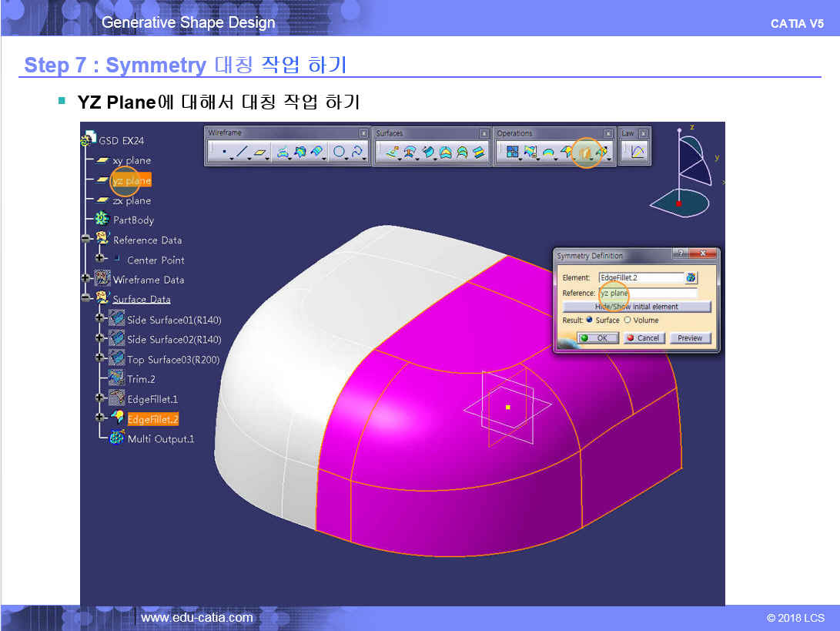This screenshot has width=840, height=631.
Task: Expand the Wireframe Data tree node
Action: tap(86, 278)
